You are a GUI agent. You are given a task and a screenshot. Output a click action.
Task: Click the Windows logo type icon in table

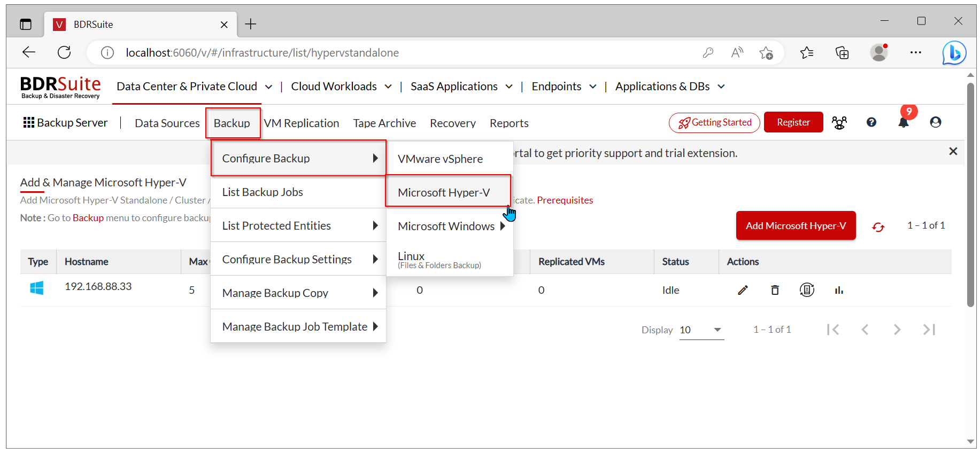click(x=37, y=288)
